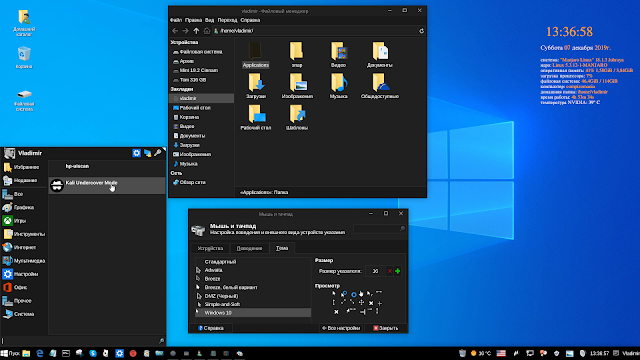Select Офис category in start menu

point(24,287)
